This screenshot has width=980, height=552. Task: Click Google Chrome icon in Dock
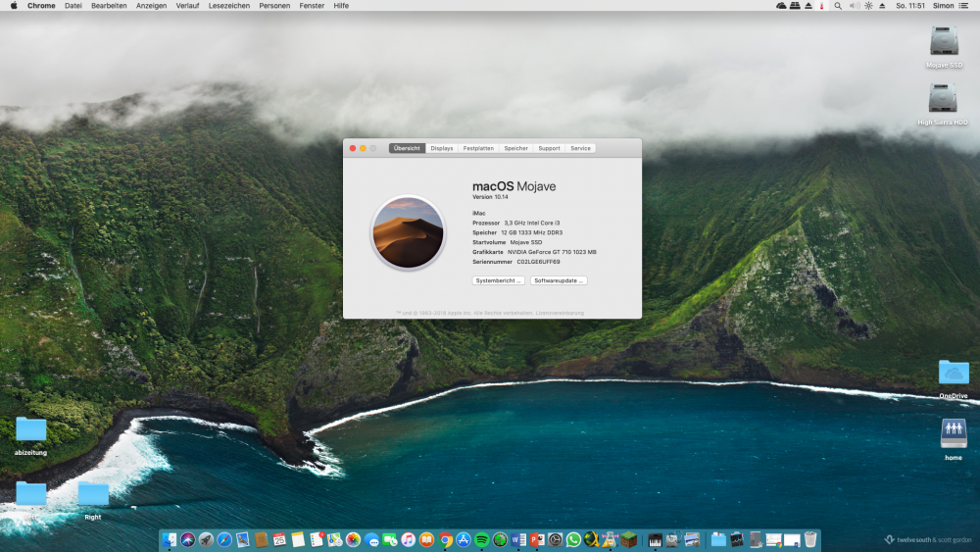(x=445, y=539)
